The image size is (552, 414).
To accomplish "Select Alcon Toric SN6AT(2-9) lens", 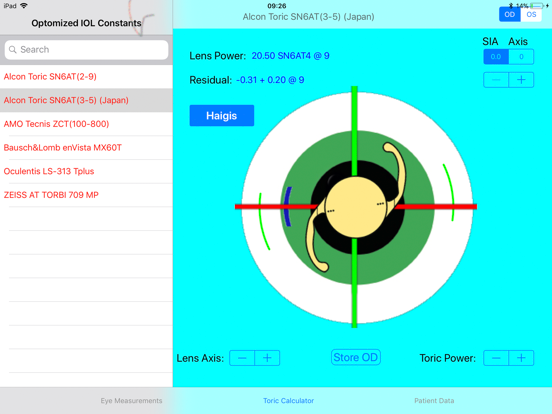I will (86, 76).
